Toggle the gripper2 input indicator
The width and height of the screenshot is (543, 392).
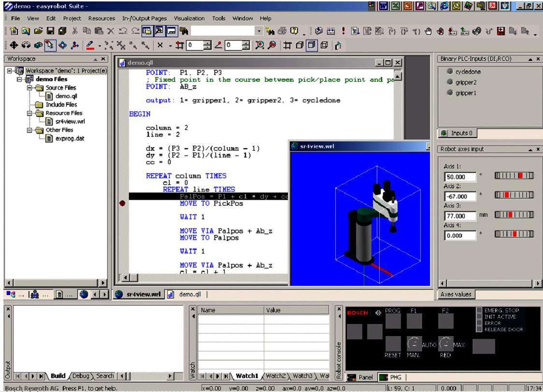[450, 82]
